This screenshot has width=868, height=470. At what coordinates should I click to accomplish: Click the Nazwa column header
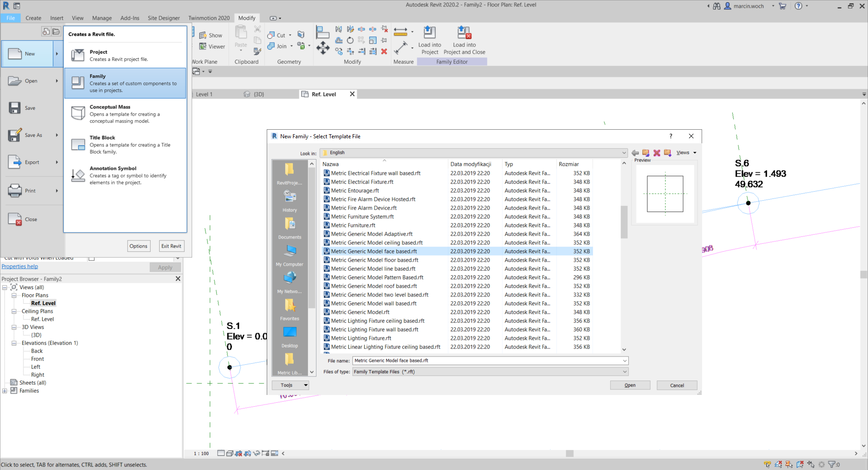click(384, 164)
